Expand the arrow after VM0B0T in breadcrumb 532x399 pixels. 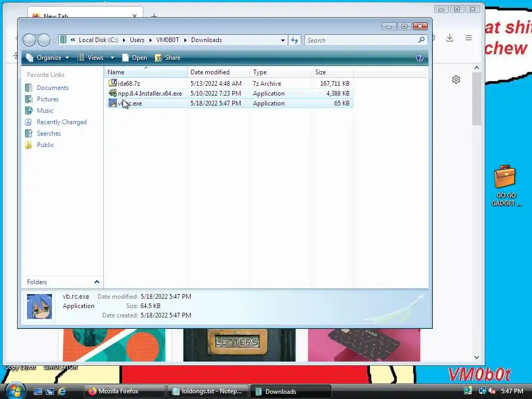pos(185,40)
